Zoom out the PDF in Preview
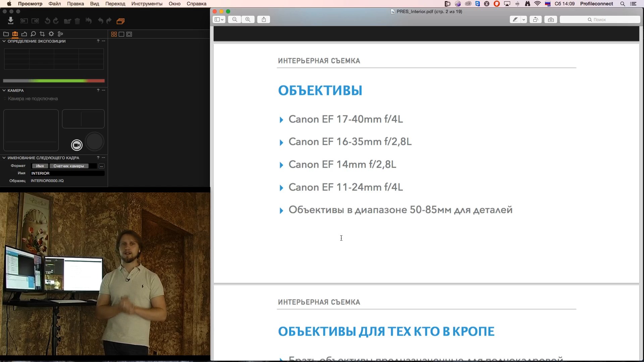The width and height of the screenshot is (644, 362). tap(235, 19)
